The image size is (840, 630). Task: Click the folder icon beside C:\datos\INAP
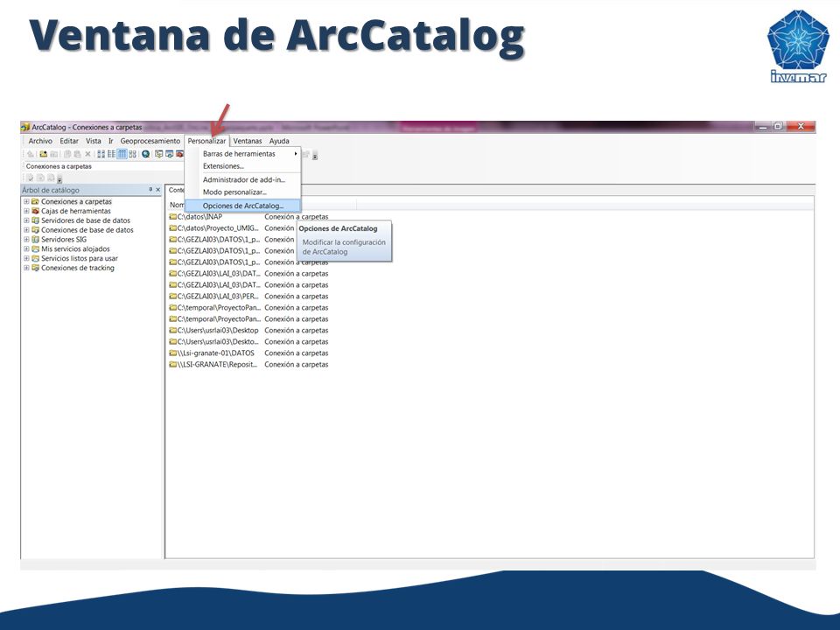[x=173, y=217]
